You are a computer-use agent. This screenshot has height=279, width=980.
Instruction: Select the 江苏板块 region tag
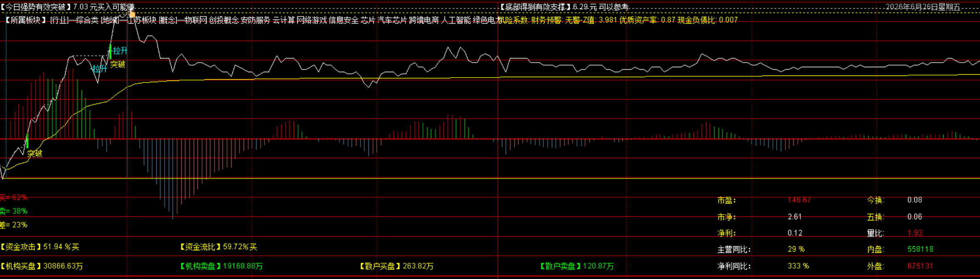[141, 20]
